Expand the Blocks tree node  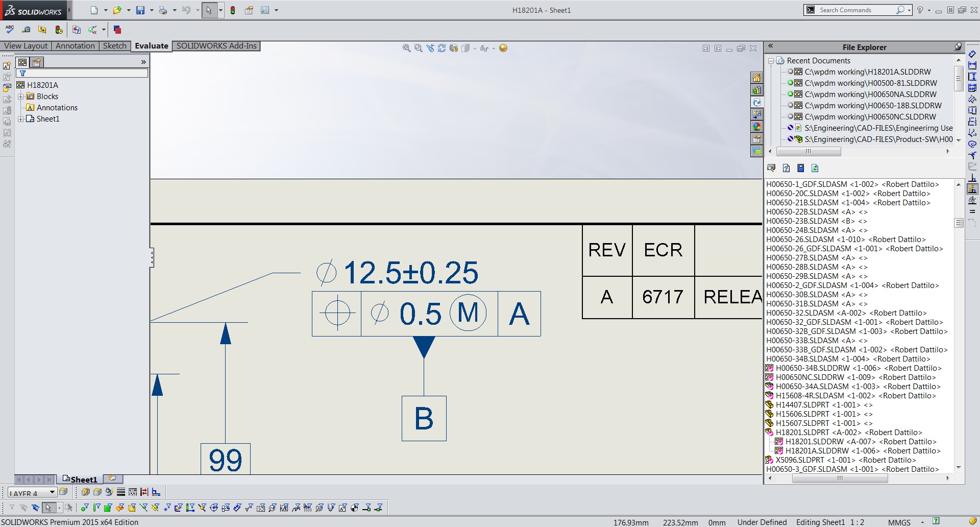coord(20,96)
